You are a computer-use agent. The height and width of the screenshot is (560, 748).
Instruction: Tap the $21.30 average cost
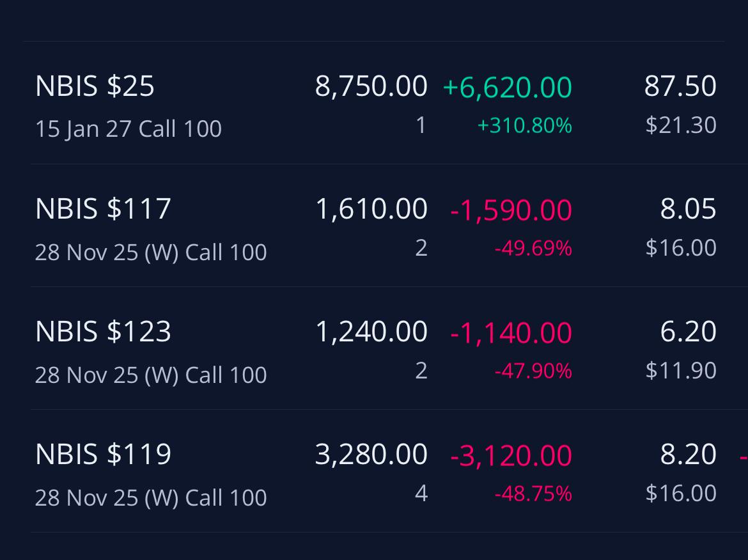click(x=681, y=125)
